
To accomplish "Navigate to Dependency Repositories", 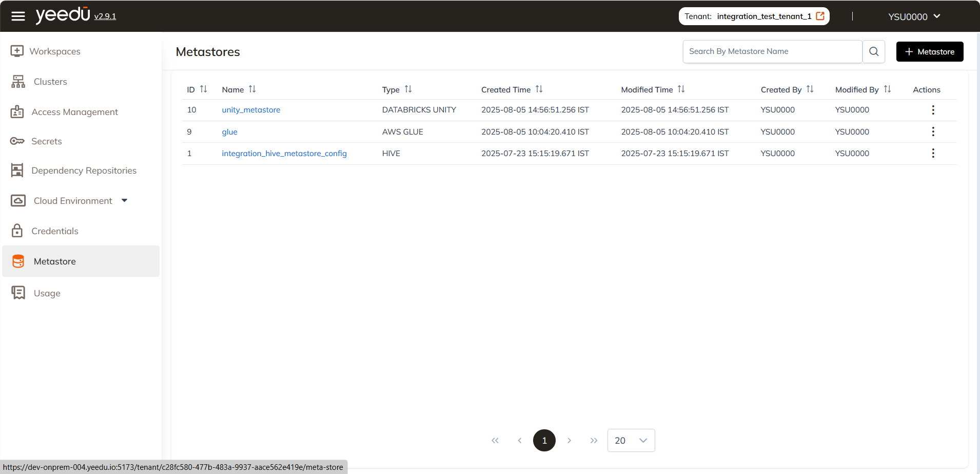I will coord(84,170).
